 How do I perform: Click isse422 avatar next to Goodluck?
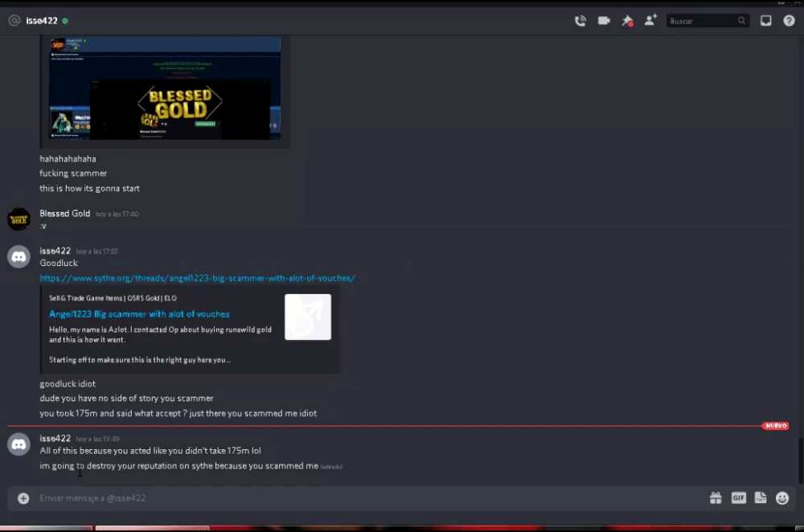(x=19, y=257)
